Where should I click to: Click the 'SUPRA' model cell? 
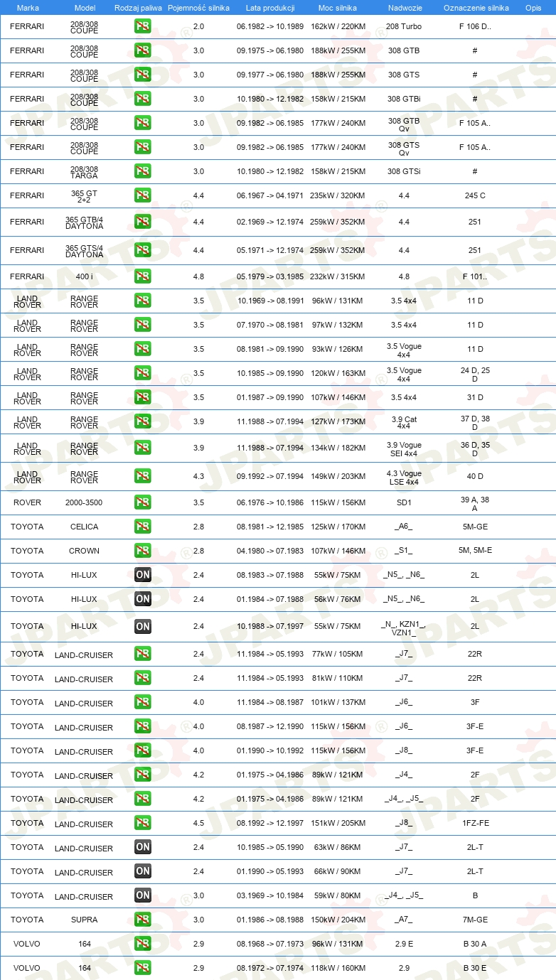click(84, 920)
